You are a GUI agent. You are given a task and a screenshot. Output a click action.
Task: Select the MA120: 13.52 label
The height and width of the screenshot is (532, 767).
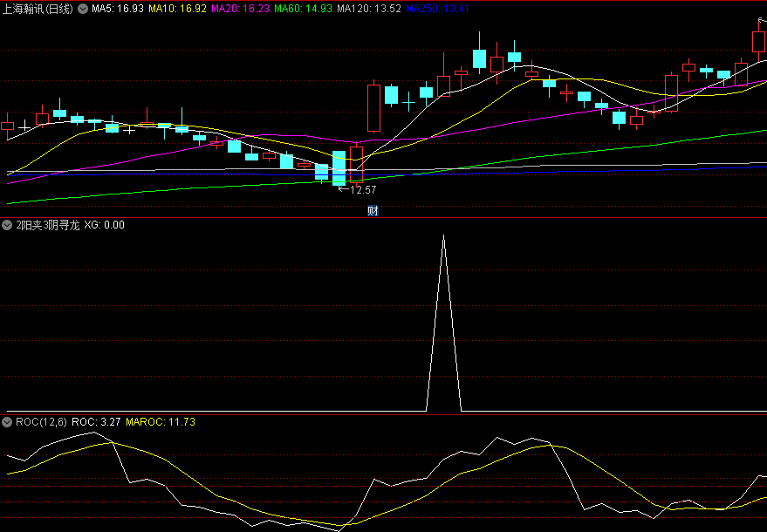369,9
